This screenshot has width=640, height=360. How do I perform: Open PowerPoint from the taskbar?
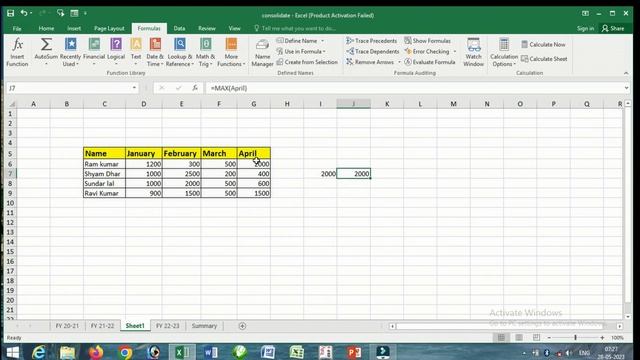354,352
